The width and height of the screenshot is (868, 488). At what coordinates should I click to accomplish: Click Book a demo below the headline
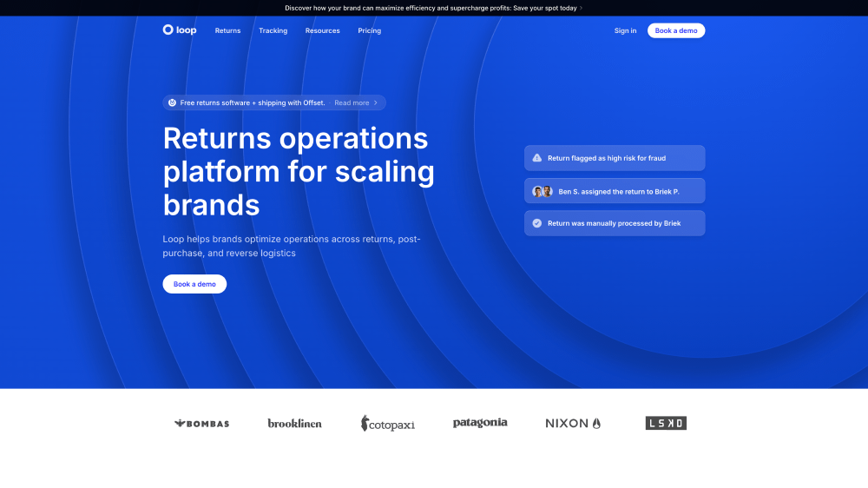pyautogui.click(x=194, y=284)
